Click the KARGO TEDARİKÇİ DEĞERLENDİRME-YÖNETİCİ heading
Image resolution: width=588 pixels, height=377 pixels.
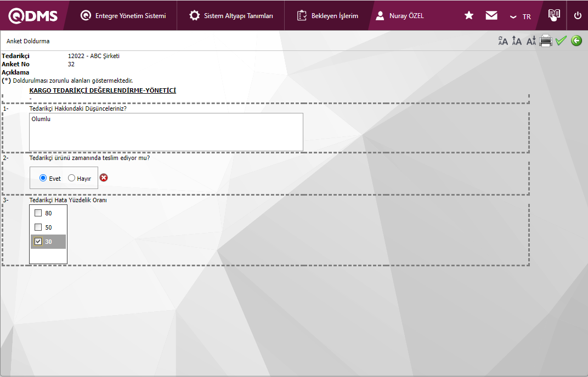point(103,90)
